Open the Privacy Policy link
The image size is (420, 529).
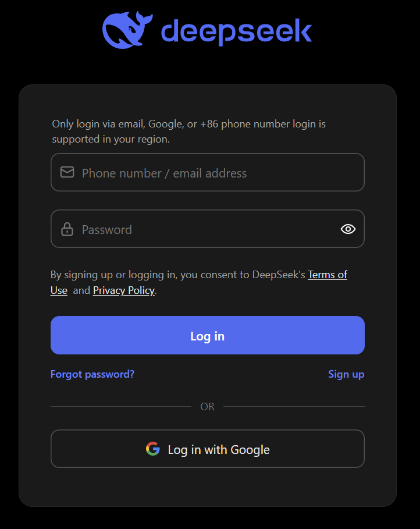click(124, 290)
